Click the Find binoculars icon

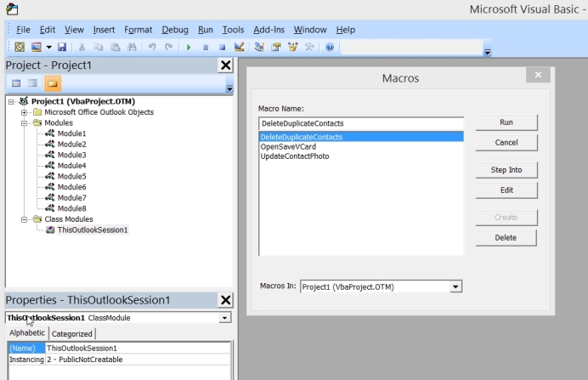(132, 47)
